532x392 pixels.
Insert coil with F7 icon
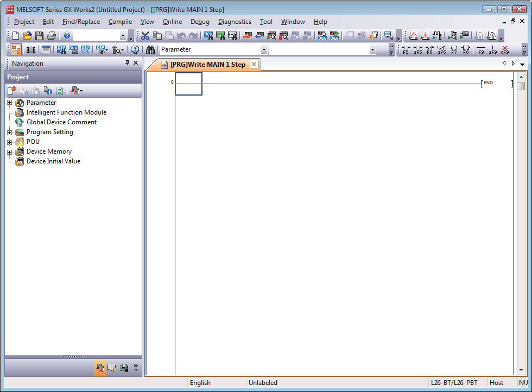tap(454, 50)
